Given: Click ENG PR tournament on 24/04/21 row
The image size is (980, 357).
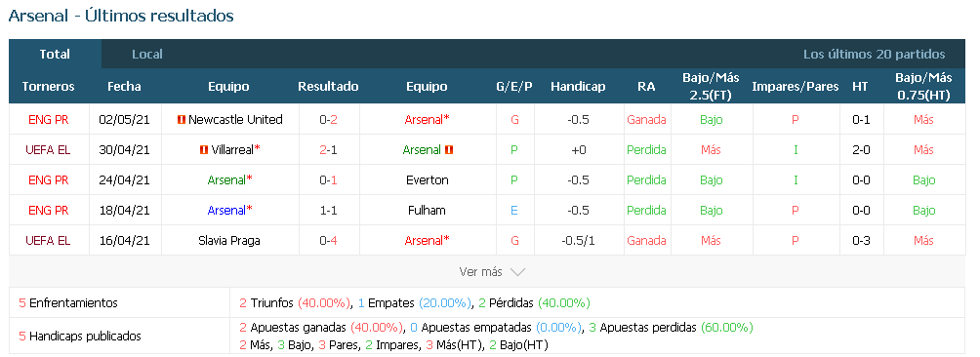Looking at the screenshot, I should pyautogui.click(x=48, y=180).
